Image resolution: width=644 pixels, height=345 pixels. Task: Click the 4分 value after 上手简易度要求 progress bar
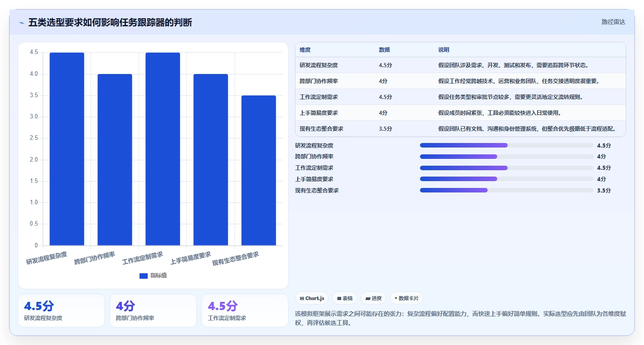coord(602,179)
